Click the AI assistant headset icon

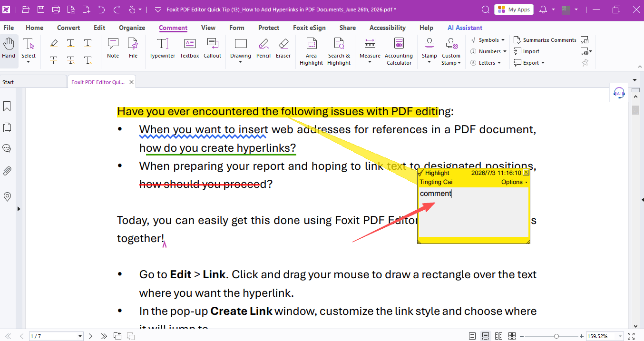point(619,93)
